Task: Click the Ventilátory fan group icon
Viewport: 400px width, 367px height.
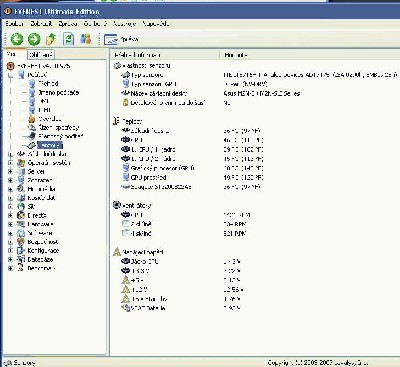Action: tap(117, 205)
